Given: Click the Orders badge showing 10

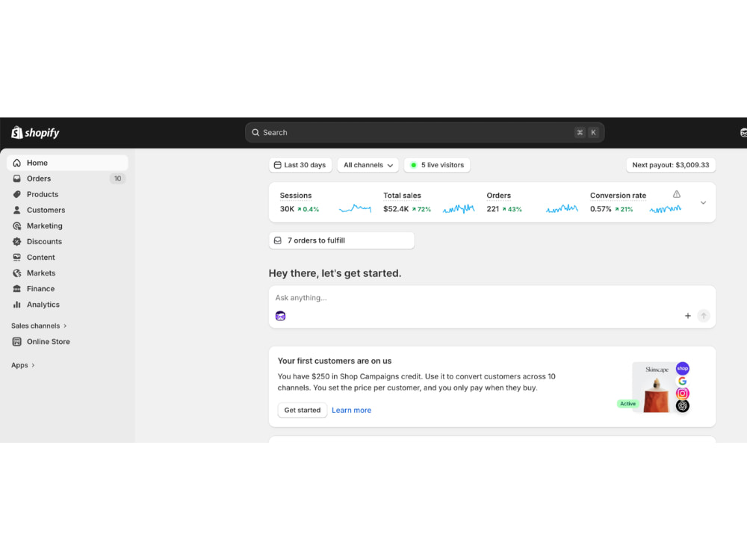Looking at the screenshot, I should (117, 178).
